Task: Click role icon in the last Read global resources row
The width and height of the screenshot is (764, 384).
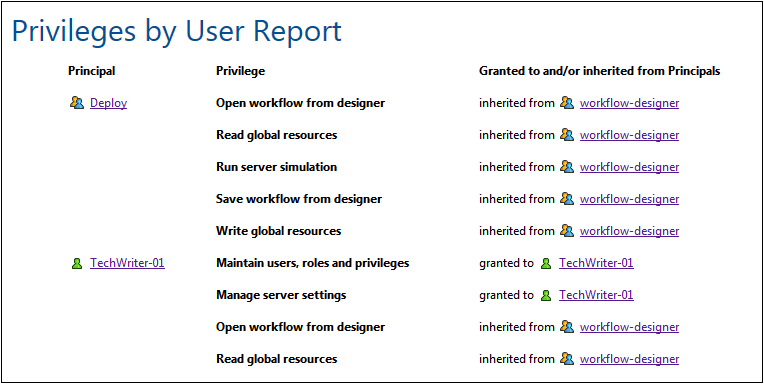Action: [567, 359]
